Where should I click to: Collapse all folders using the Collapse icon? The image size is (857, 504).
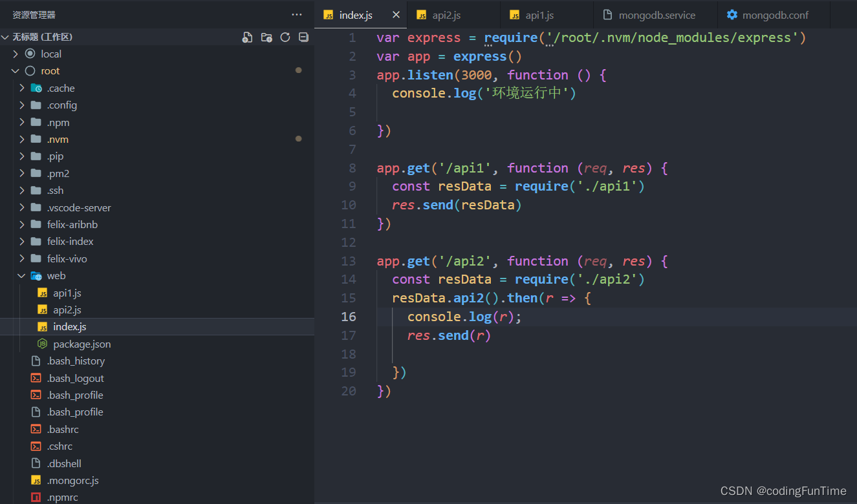303,37
